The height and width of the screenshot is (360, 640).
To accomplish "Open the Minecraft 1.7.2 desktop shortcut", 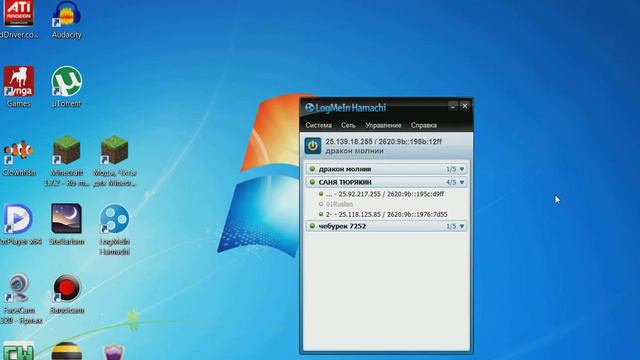I will 67,161.
